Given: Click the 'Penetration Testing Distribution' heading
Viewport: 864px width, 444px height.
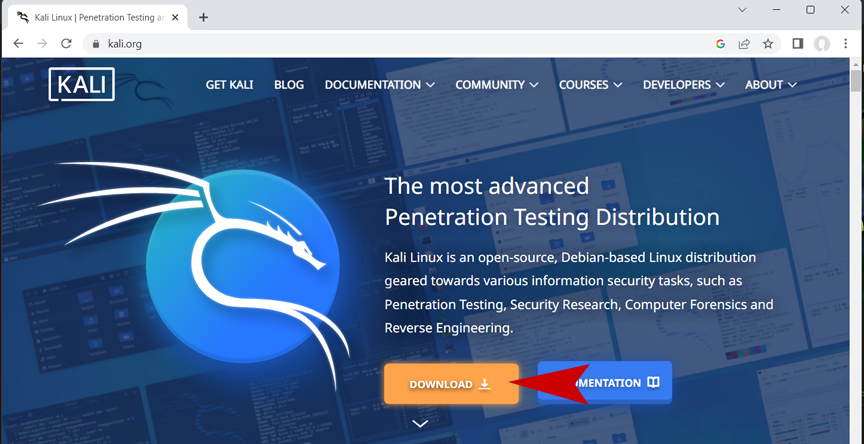Looking at the screenshot, I should tap(552, 217).
